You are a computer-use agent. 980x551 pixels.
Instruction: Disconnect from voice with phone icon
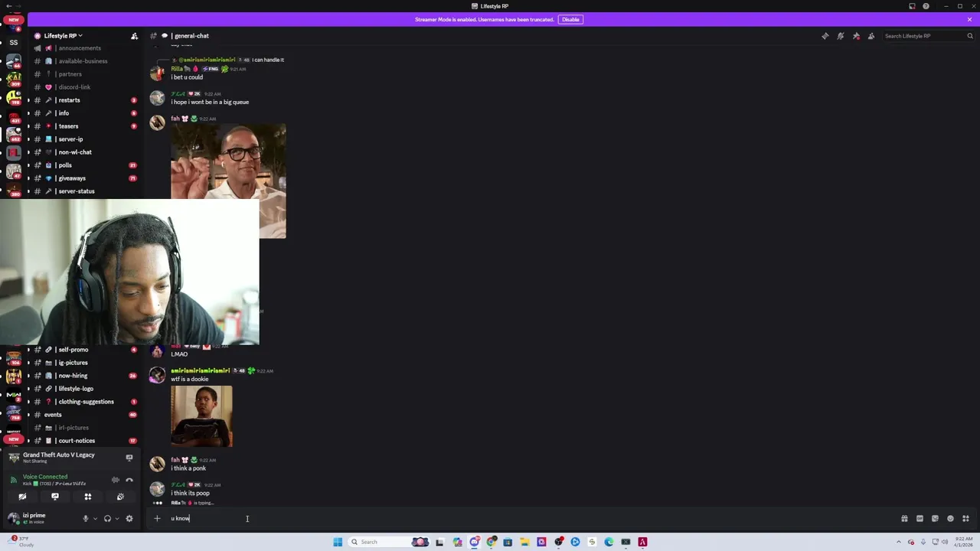coord(129,480)
